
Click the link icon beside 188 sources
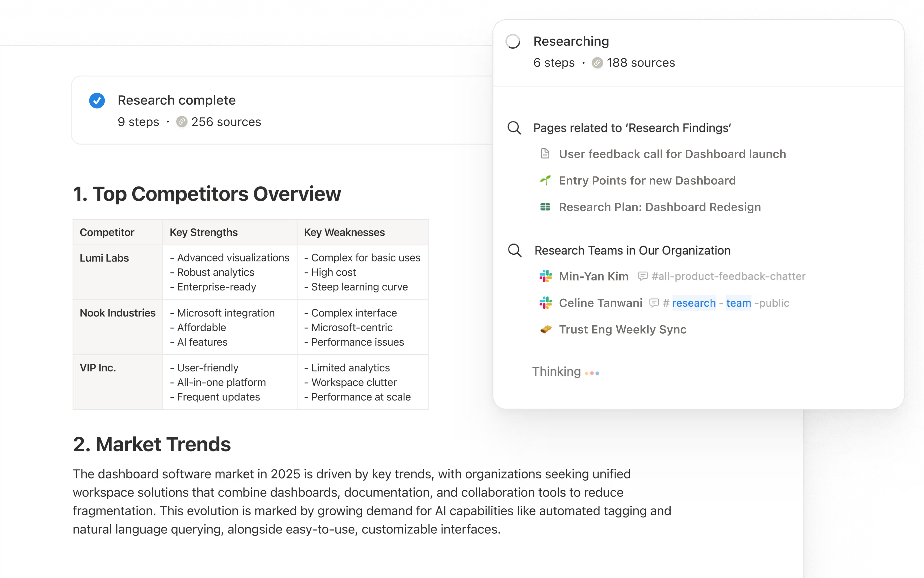pos(597,63)
